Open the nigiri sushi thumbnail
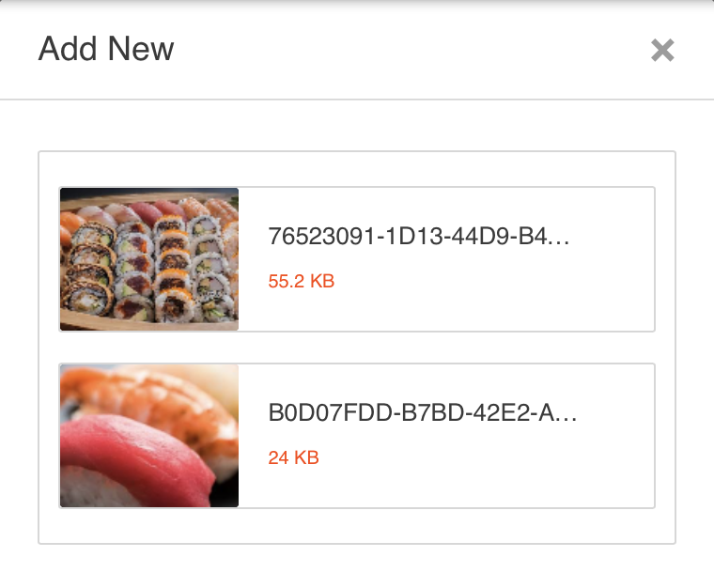 coord(149,436)
